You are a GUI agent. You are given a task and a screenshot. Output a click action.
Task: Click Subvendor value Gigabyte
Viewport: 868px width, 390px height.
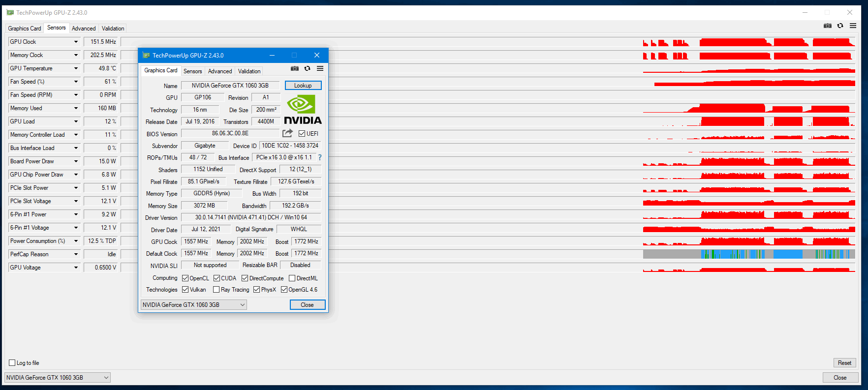pos(205,146)
